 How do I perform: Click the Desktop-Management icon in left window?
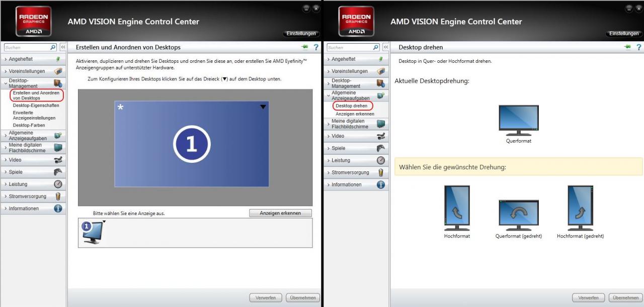click(x=58, y=83)
